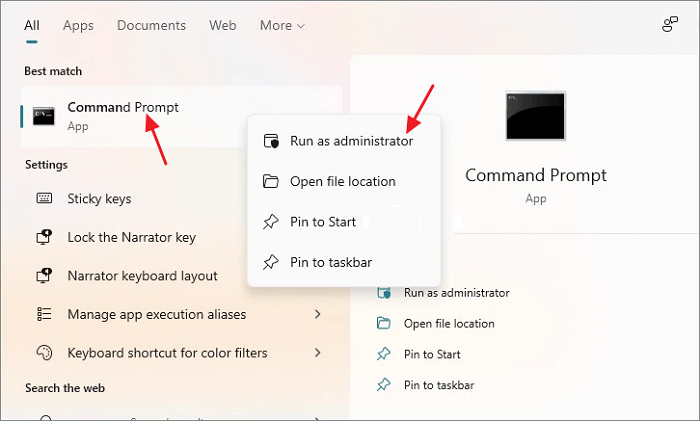Click the folder icon beside Open file location
This screenshot has width=700, height=421.
(x=270, y=182)
